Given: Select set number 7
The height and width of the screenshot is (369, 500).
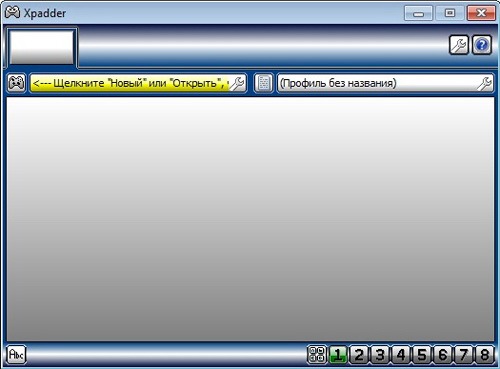Looking at the screenshot, I should tap(464, 354).
